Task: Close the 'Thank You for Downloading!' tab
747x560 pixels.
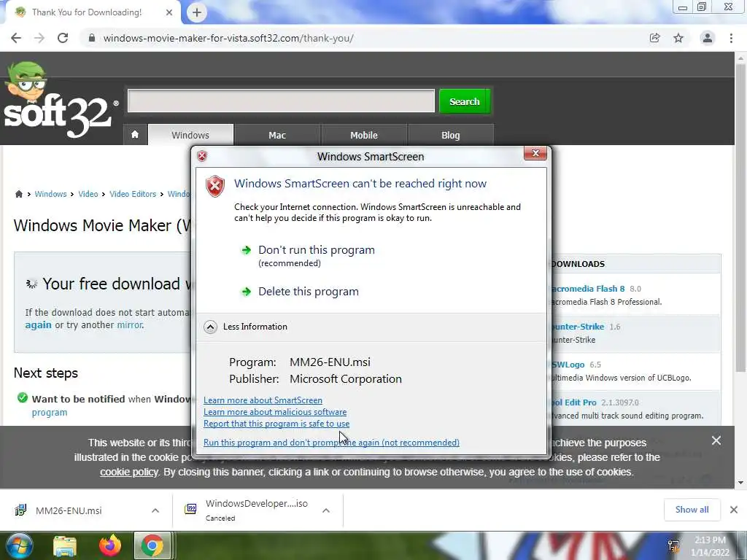Action: [169, 12]
